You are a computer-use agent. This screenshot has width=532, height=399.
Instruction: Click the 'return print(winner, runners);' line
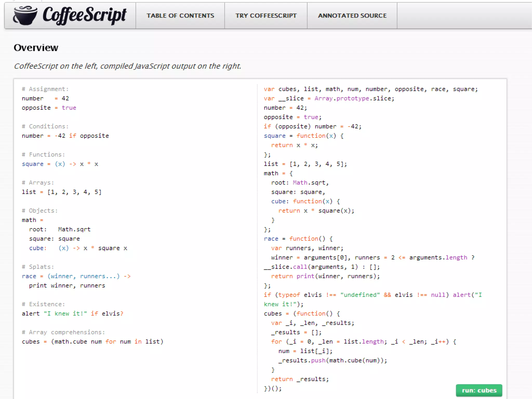(325, 276)
